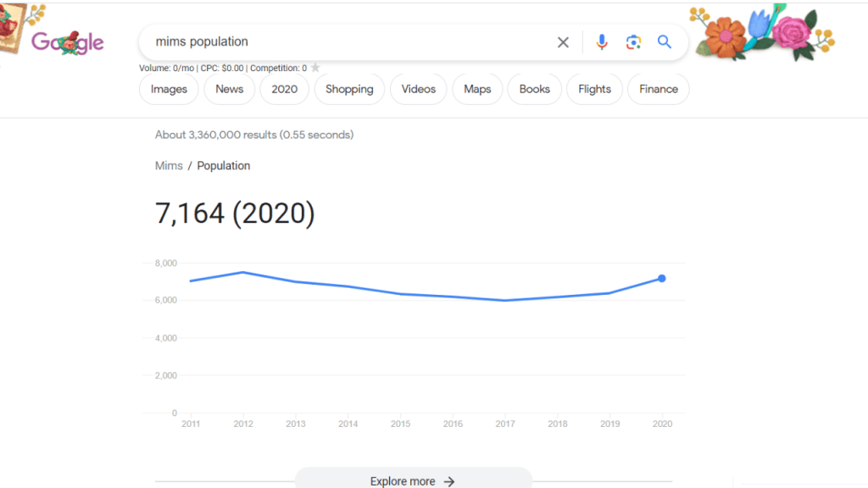This screenshot has height=488, width=868.
Task: Apply the 2020 filter chip
Action: [x=284, y=89]
